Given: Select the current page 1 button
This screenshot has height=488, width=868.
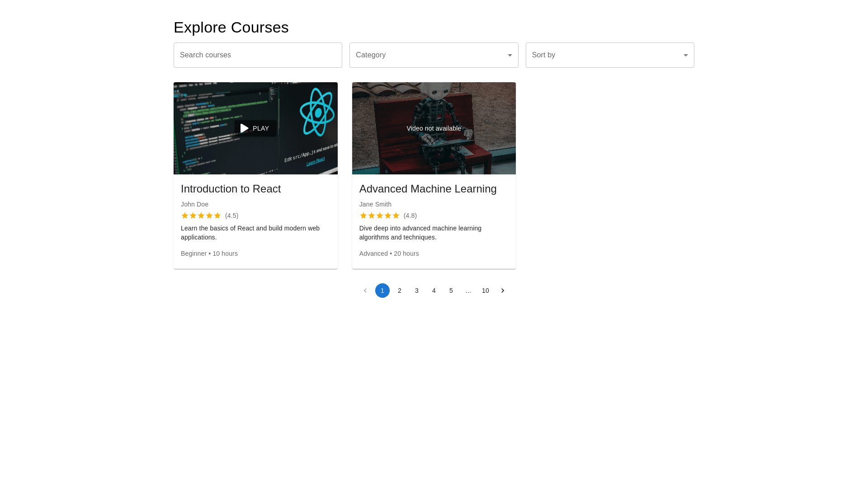Looking at the screenshot, I should (382, 291).
